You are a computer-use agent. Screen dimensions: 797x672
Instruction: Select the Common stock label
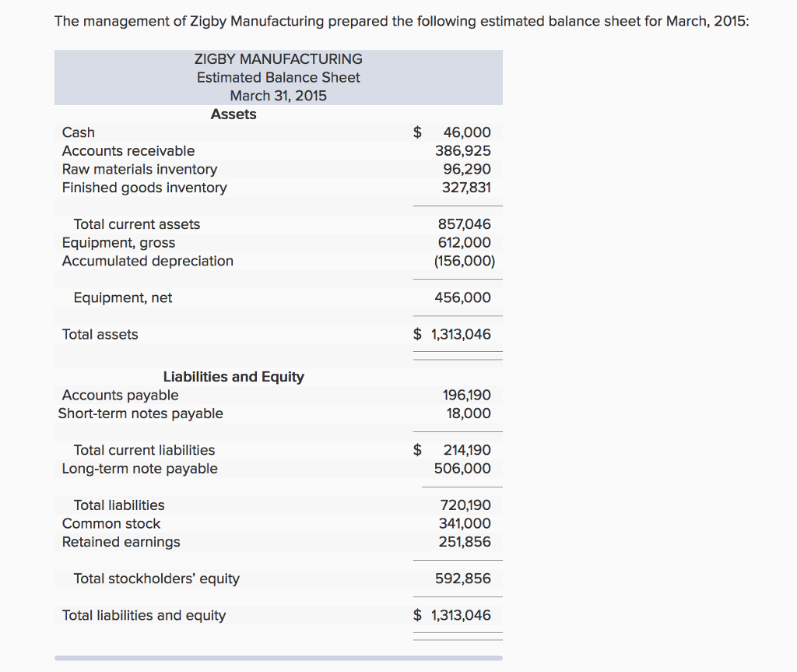coord(111,523)
